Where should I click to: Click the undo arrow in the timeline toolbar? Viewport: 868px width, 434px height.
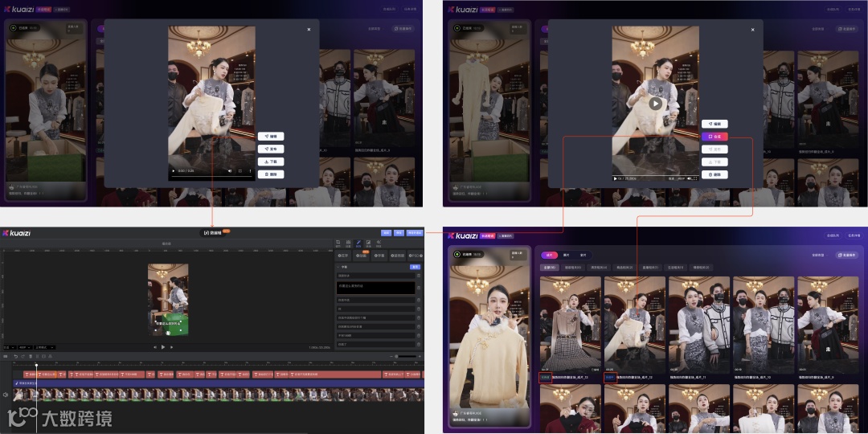coord(15,356)
